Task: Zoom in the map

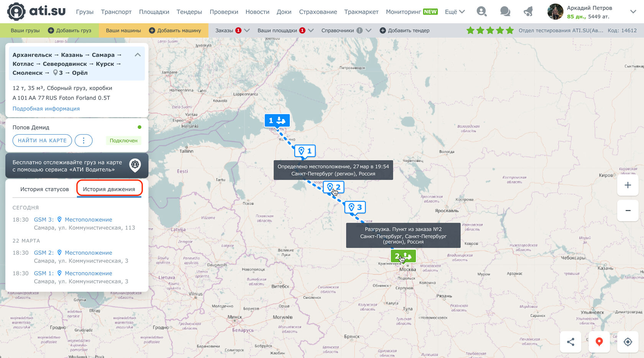Action: (628, 185)
